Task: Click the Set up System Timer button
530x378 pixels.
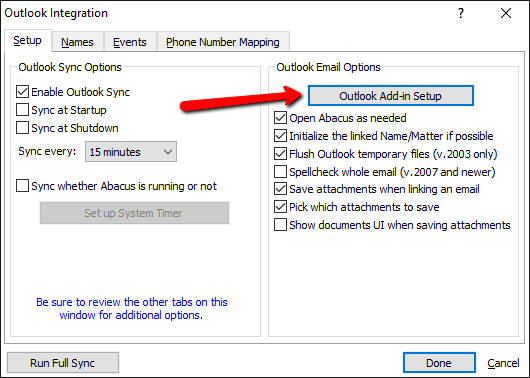Action: 134,213
